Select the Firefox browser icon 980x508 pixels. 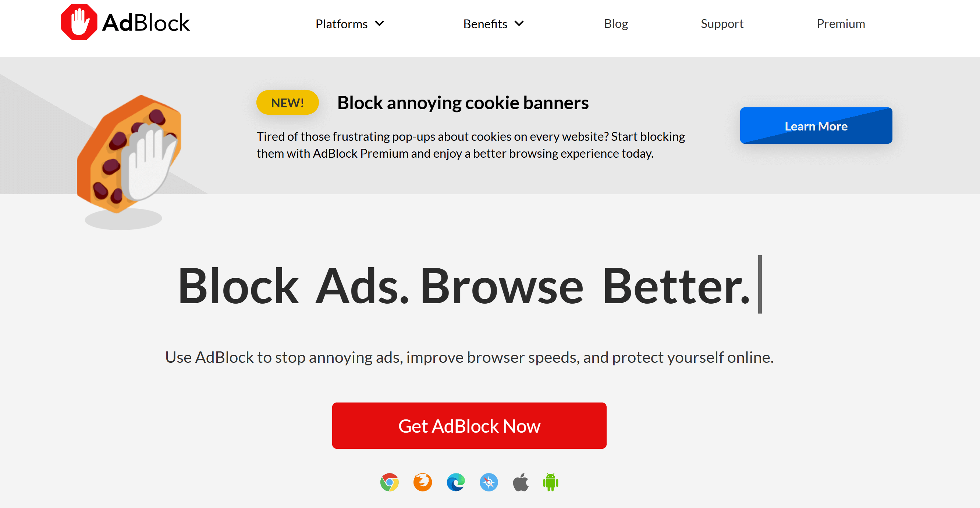[422, 482]
